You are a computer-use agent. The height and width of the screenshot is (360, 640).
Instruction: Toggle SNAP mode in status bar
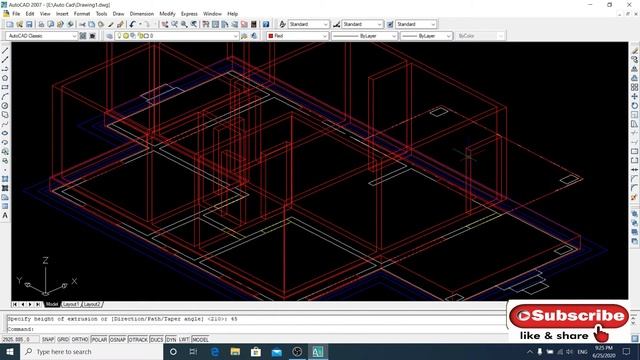(48, 339)
